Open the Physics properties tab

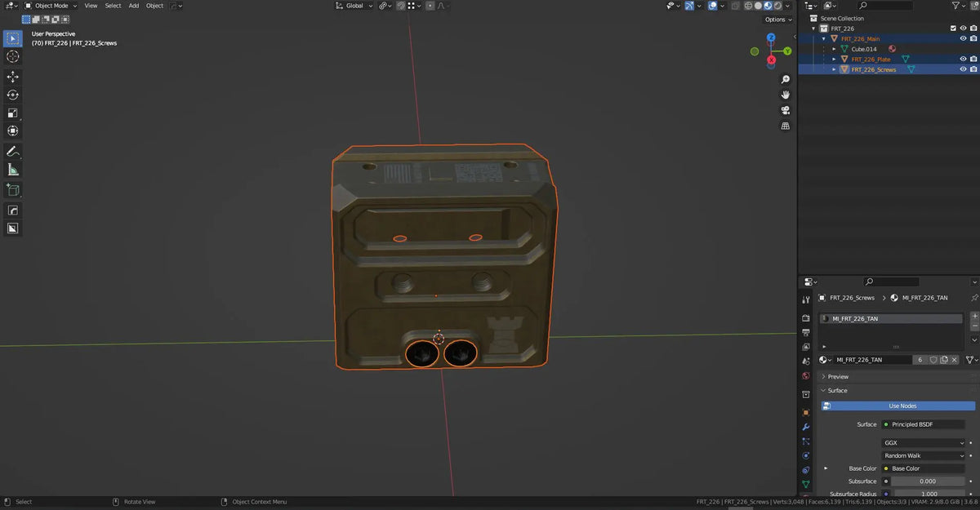point(806,455)
